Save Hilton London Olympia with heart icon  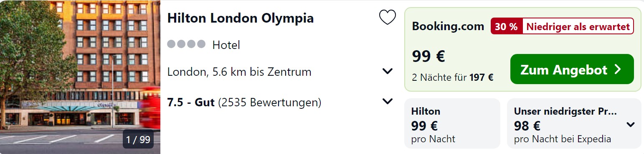tap(387, 18)
